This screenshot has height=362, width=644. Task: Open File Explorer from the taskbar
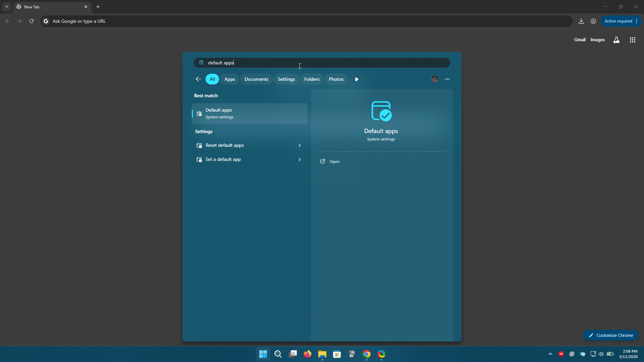[322, 354]
